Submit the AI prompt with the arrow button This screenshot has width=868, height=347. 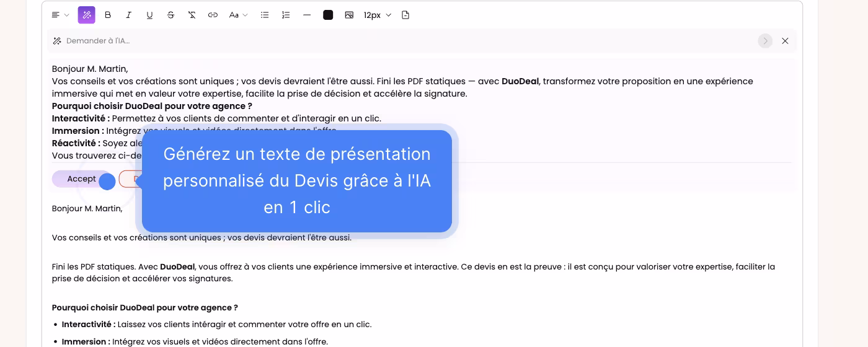click(765, 41)
